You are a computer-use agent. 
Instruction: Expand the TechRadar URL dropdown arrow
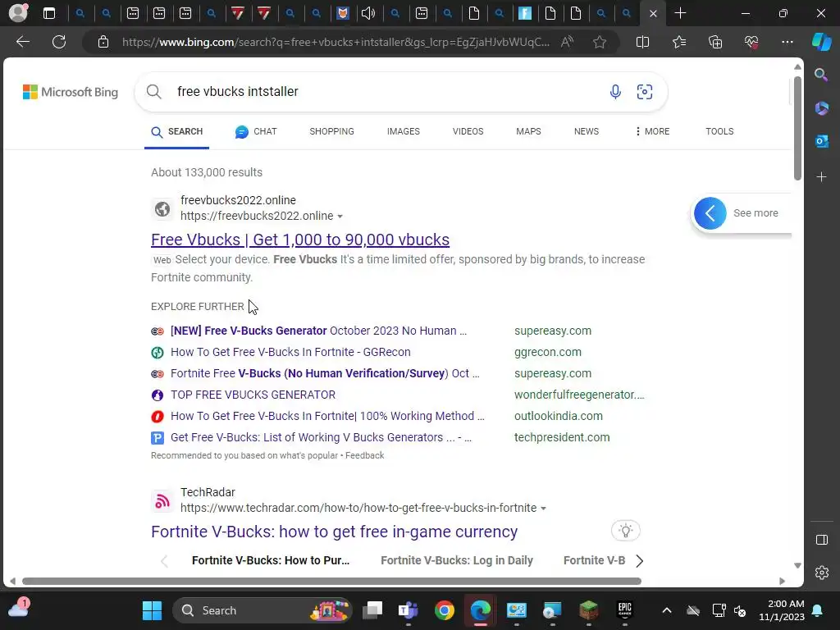tap(543, 509)
